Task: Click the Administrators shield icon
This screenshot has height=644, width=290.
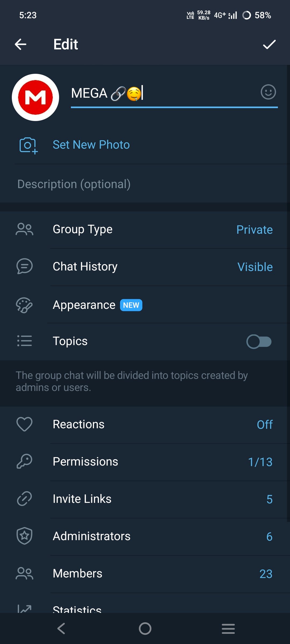Action: (24, 536)
